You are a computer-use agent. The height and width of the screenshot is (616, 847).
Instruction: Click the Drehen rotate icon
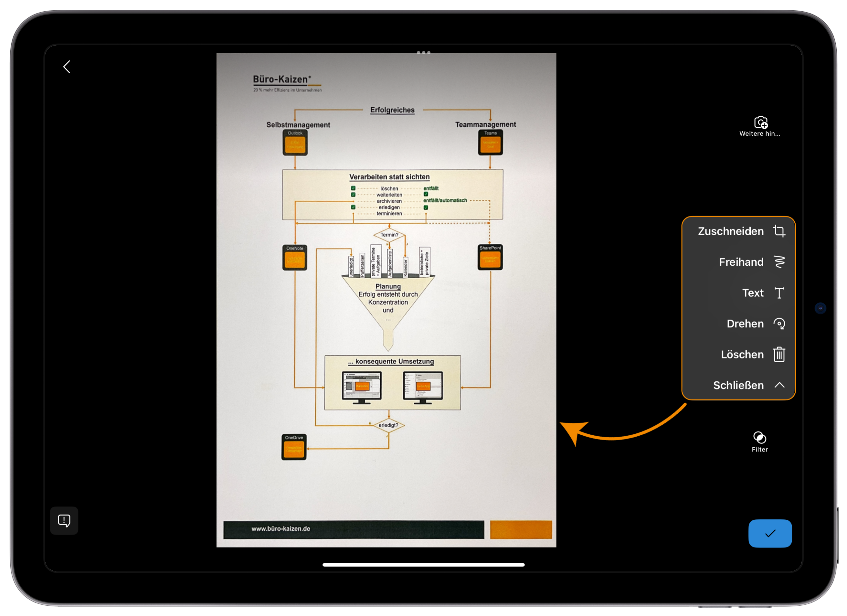[779, 324]
